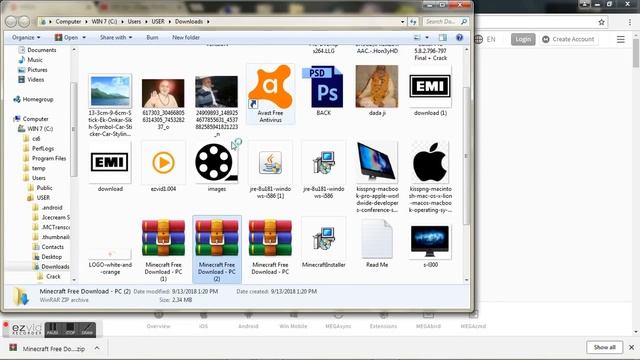Image resolution: width=640 pixels, height=360 pixels.
Task: Open the browser page hamburger menu
Action: coord(620,39)
